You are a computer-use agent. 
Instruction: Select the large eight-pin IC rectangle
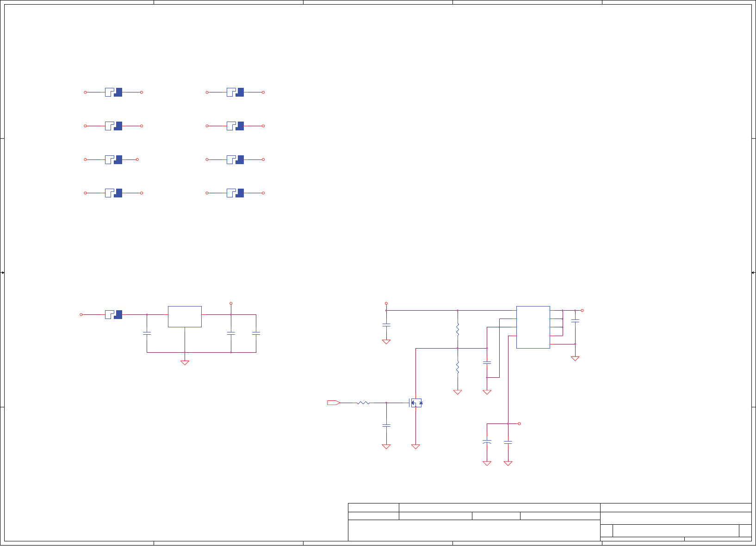pos(533,327)
